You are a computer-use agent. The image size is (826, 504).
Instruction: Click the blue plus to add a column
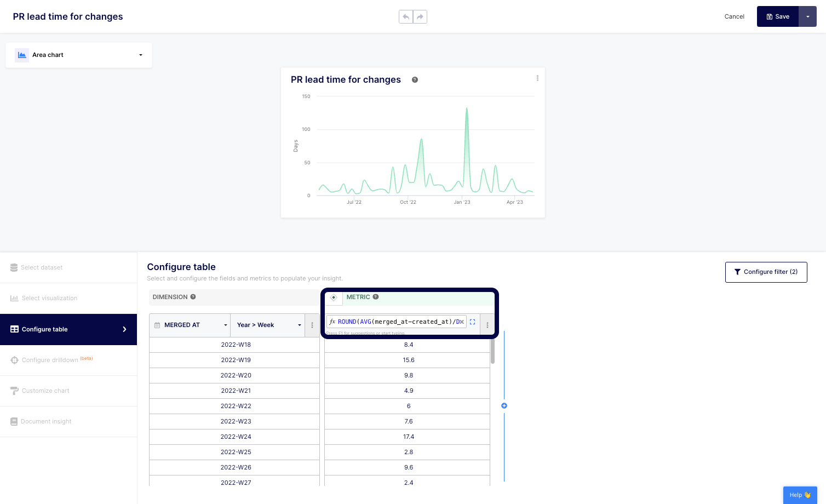pos(504,406)
